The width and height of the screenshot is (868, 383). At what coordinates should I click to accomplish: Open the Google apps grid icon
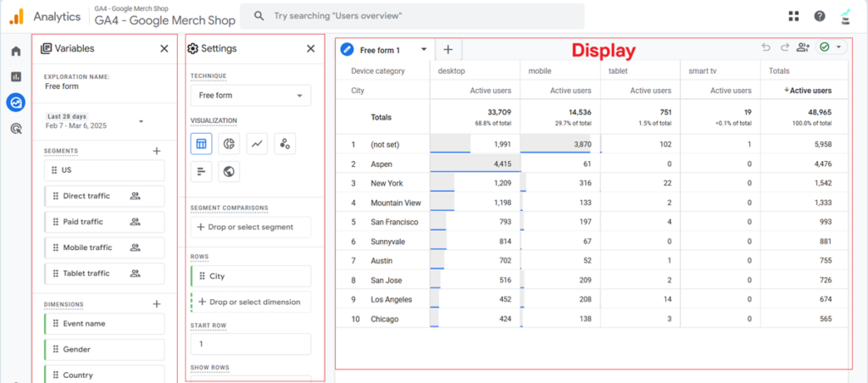(x=793, y=17)
